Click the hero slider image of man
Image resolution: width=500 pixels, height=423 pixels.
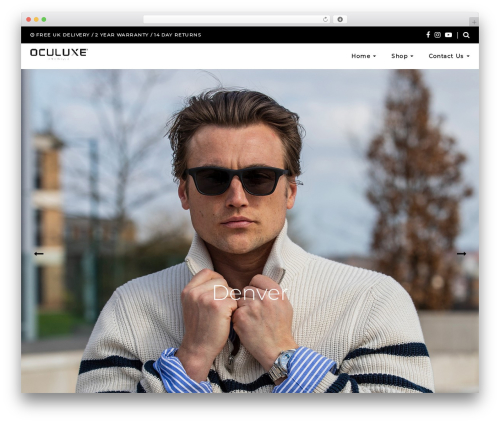(x=250, y=231)
